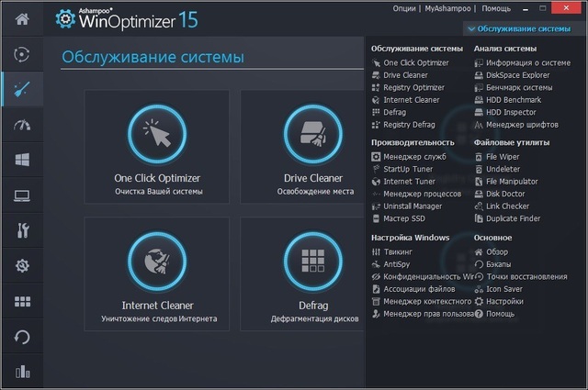This screenshot has width=588, height=390.
Task: Select HDD Inspector in system analysis
Action: (511, 112)
